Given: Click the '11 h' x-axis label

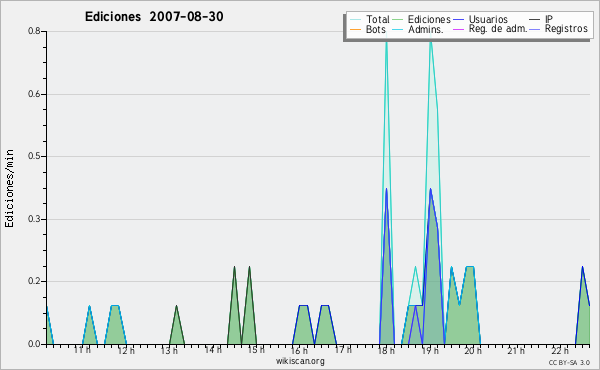Looking at the screenshot, I should pyautogui.click(x=82, y=350).
